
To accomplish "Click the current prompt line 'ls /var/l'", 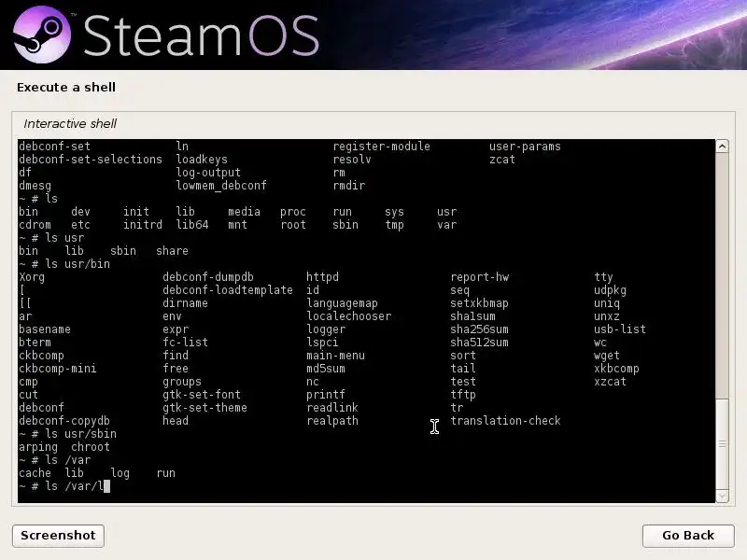I will coord(64,486).
